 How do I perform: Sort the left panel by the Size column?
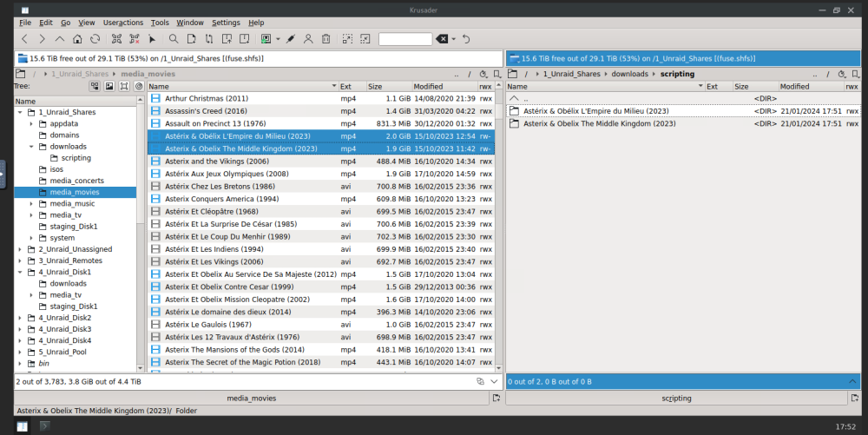[389, 86]
